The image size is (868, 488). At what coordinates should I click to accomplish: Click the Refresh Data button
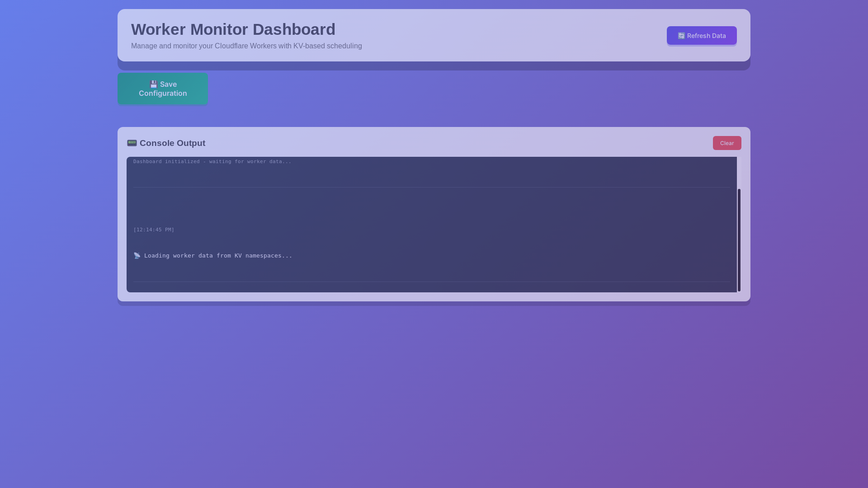pos(702,36)
